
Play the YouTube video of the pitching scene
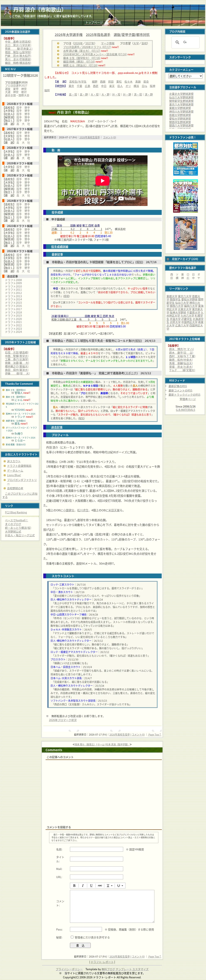102,181
